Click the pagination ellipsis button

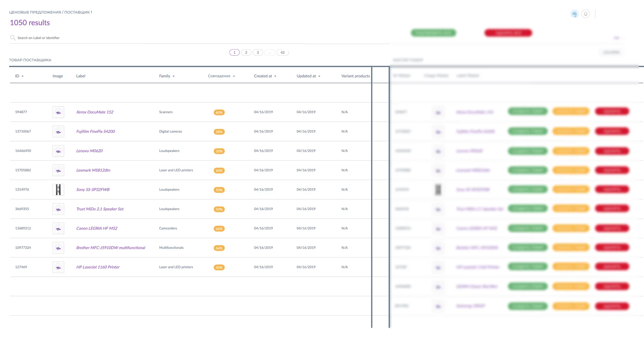(270, 53)
